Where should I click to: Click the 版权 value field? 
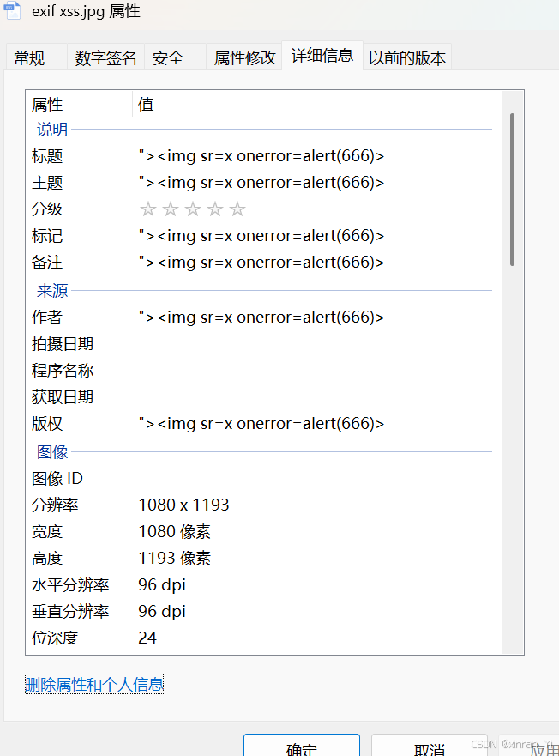pos(257,423)
